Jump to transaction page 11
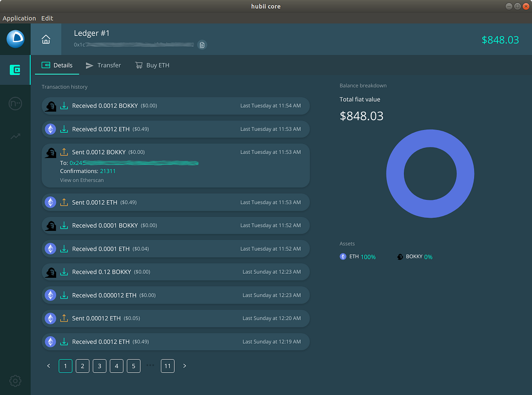Image resolution: width=532 pixels, height=395 pixels. point(168,366)
